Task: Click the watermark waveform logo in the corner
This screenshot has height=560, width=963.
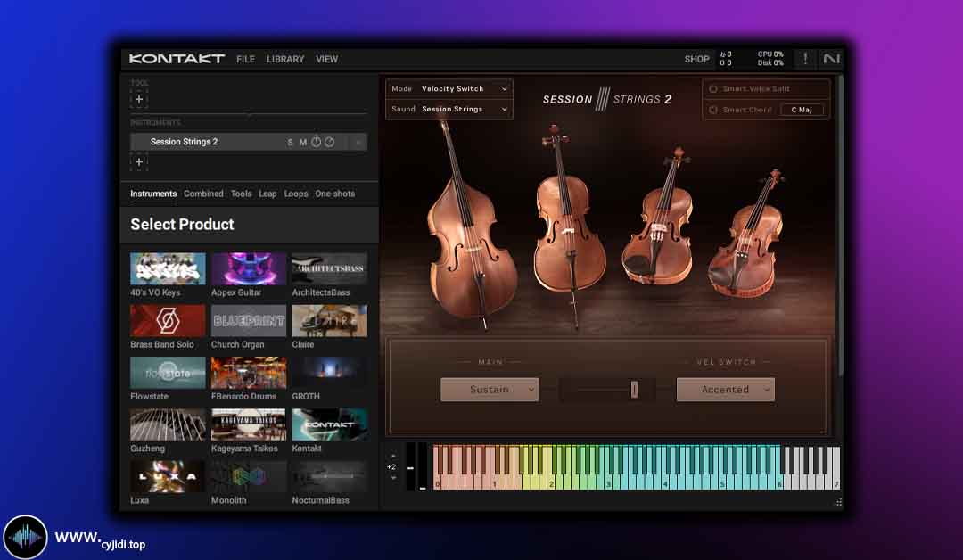Action: point(25,538)
